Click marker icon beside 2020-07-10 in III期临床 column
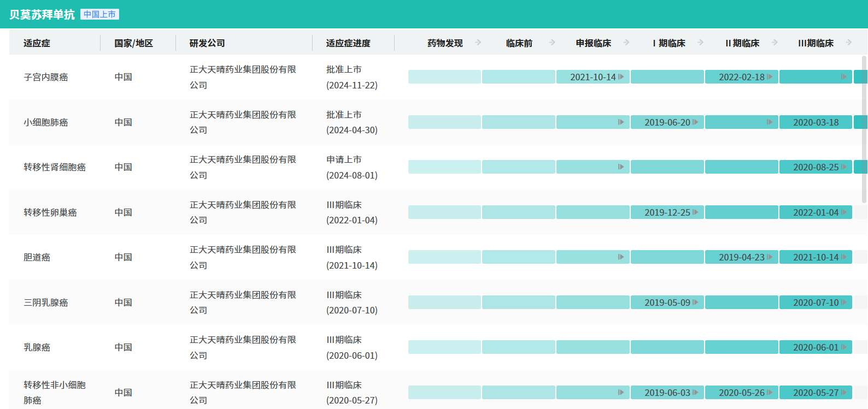868x409 pixels. click(x=844, y=303)
